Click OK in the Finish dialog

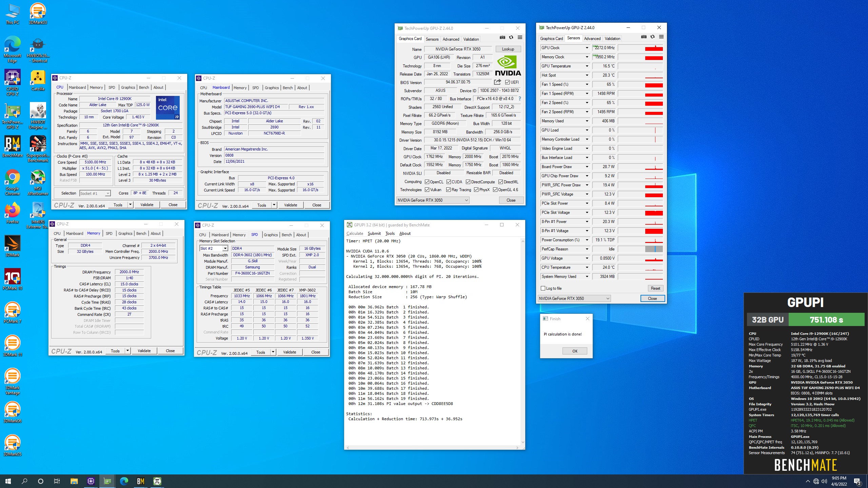[575, 351]
